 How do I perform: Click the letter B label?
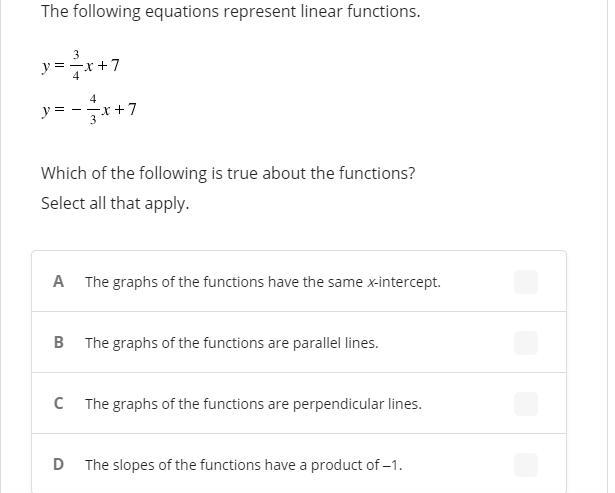click(x=58, y=342)
